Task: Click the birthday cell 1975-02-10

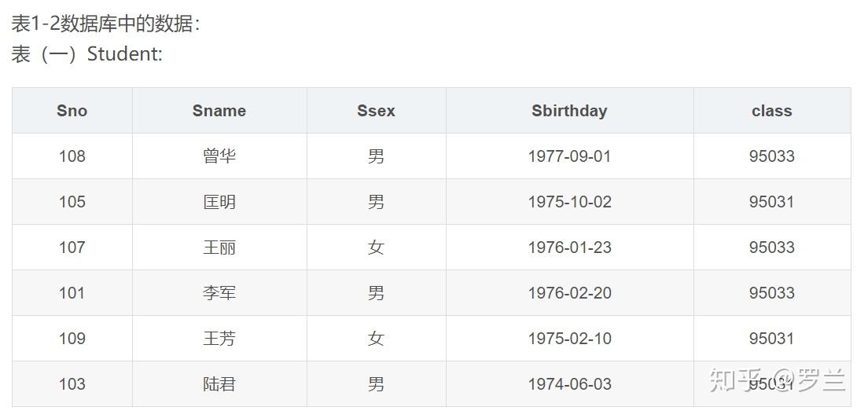Action: point(569,339)
